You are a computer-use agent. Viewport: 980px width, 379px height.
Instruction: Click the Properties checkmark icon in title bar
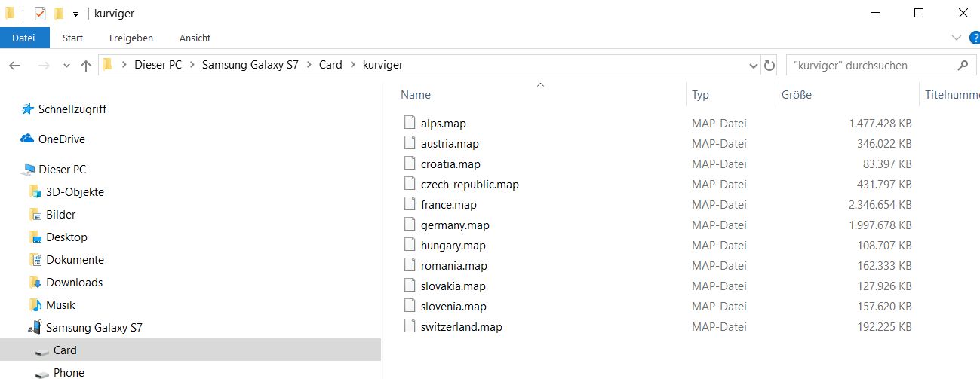pos(40,14)
